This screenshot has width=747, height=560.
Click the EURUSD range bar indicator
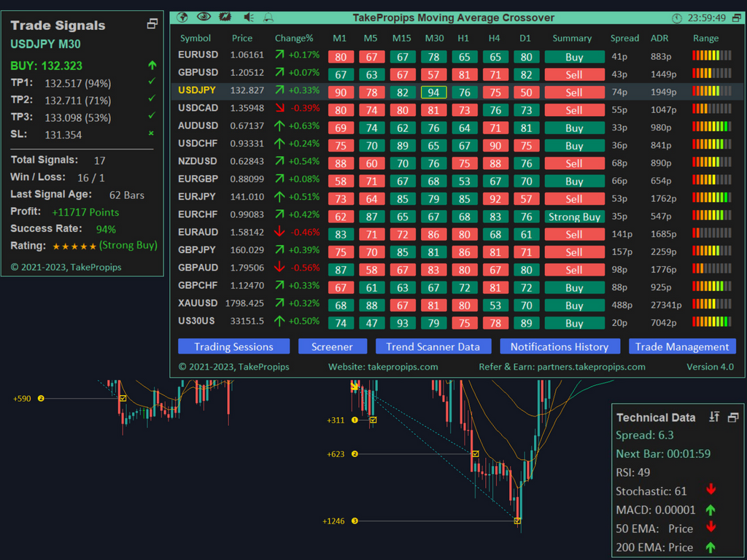pos(711,55)
